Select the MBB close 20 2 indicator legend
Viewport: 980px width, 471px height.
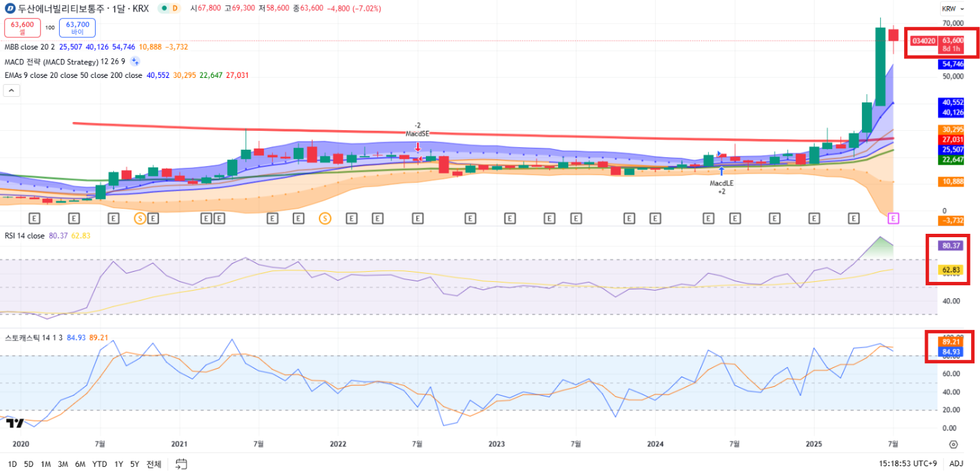point(29,47)
